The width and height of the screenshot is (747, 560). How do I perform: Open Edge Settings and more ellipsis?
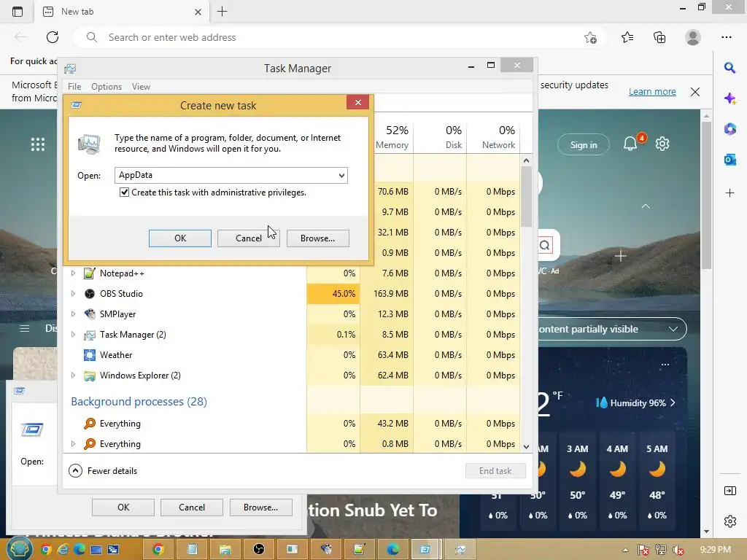click(727, 37)
